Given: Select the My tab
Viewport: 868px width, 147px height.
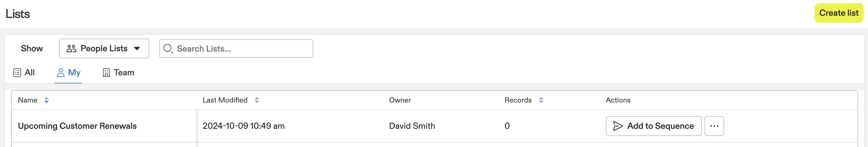Looking at the screenshot, I should click(68, 73).
